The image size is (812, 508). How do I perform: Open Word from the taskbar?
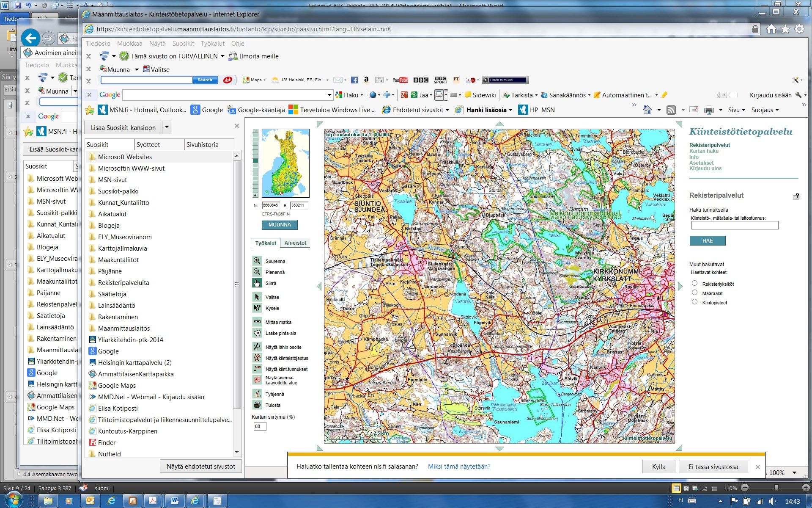point(175,501)
